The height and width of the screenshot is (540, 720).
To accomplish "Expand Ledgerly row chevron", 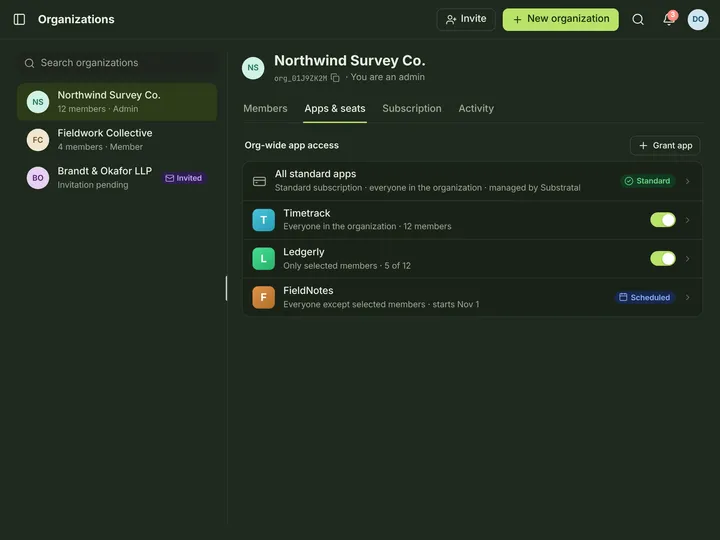I will tap(687, 259).
